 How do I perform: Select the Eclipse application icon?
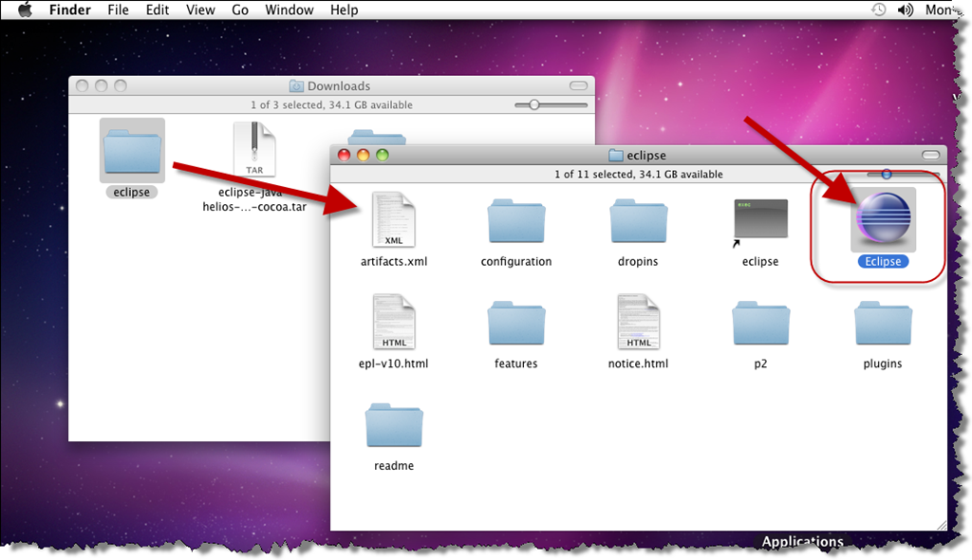883,219
